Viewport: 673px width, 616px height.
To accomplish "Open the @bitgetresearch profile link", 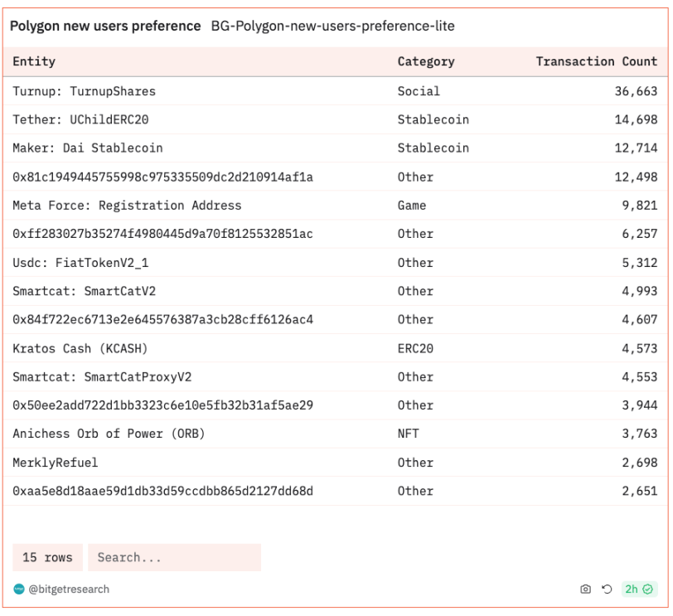I will click(69, 589).
